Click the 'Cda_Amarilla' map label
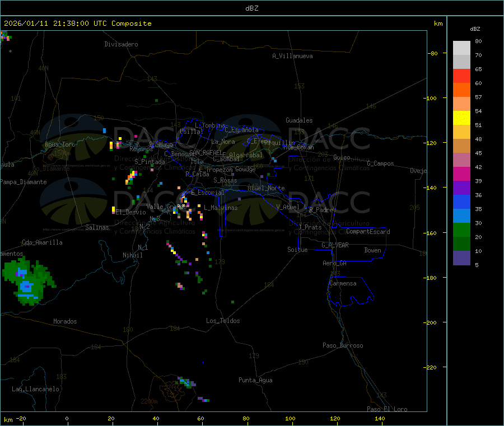Viewport: 504px width, 426px height. click(42, 242)
